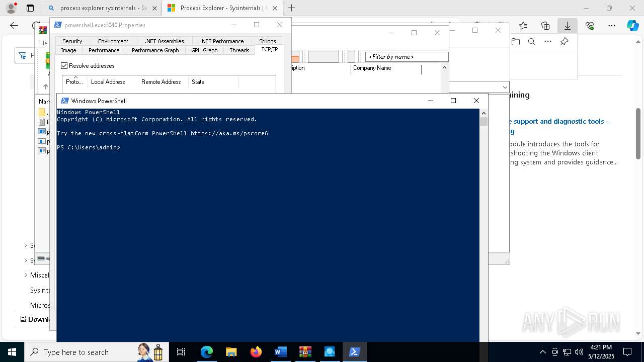
Task: Open WinRAR File menu
Action: (x=43, y=43)
